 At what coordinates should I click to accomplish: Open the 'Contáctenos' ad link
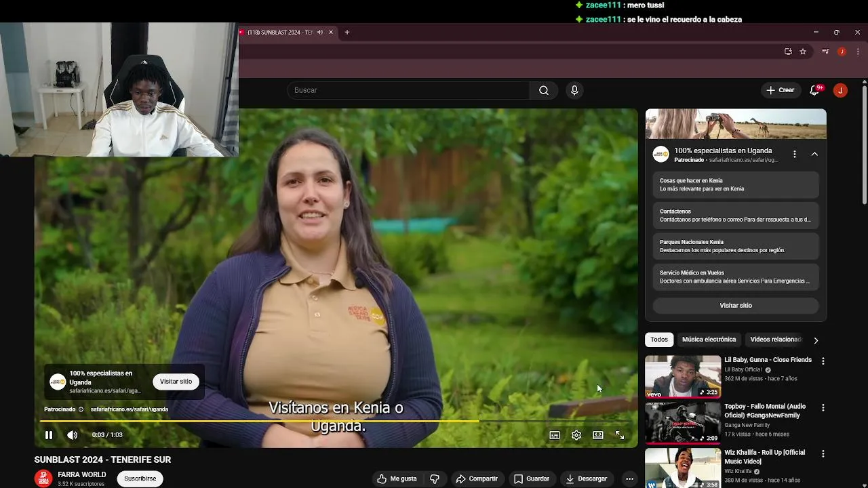736,216
